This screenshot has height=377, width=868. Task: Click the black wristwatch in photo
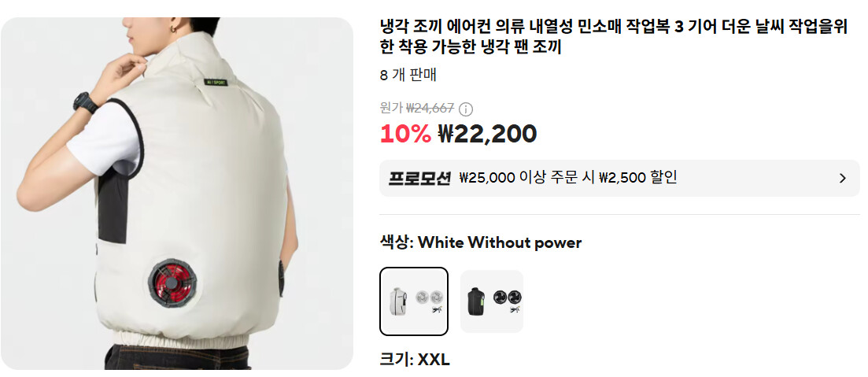click(84, 102)
